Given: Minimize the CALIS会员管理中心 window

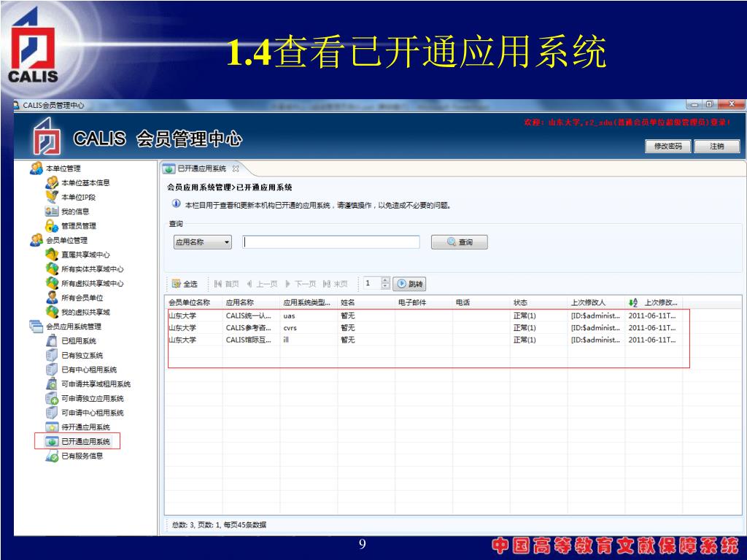Looking at the screenshot, I should [x=694, y=104].
